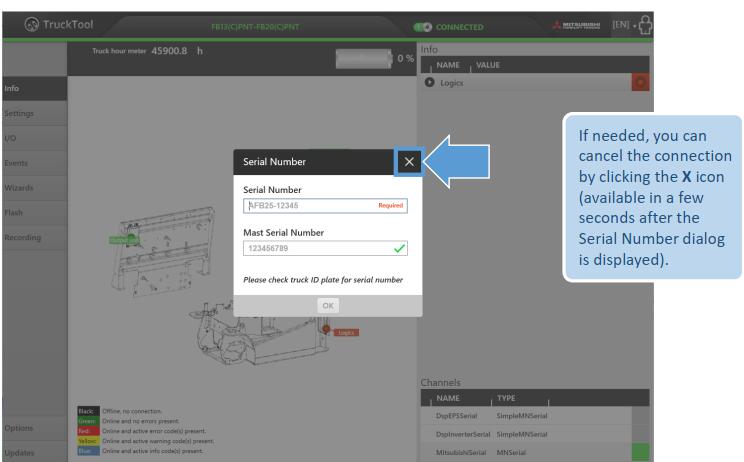Image resolution: width=744 pixels, height=462 pixels.
Task: Click the green checkmark in Mast Serial field
Action: point(400,248)
